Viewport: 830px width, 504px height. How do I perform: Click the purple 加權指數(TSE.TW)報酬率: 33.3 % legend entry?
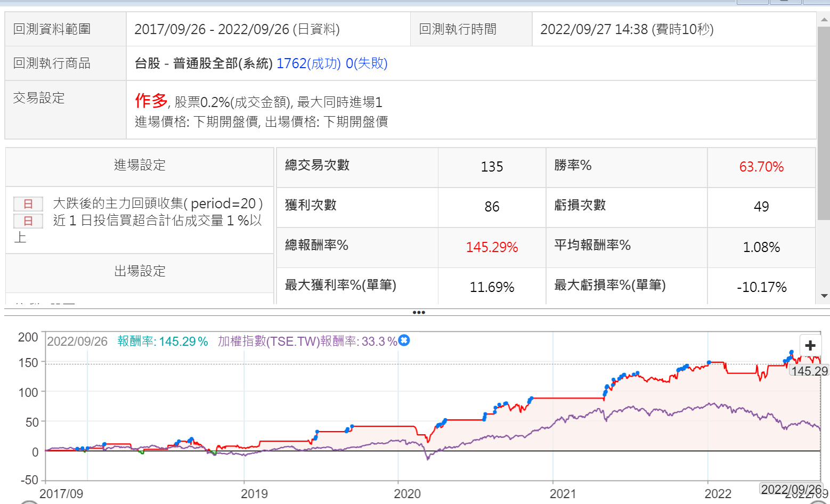coord(308,342)
